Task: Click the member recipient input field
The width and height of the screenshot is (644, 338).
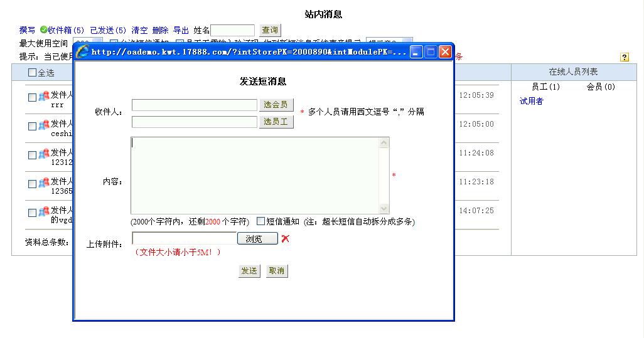Action: click(195, 105)
